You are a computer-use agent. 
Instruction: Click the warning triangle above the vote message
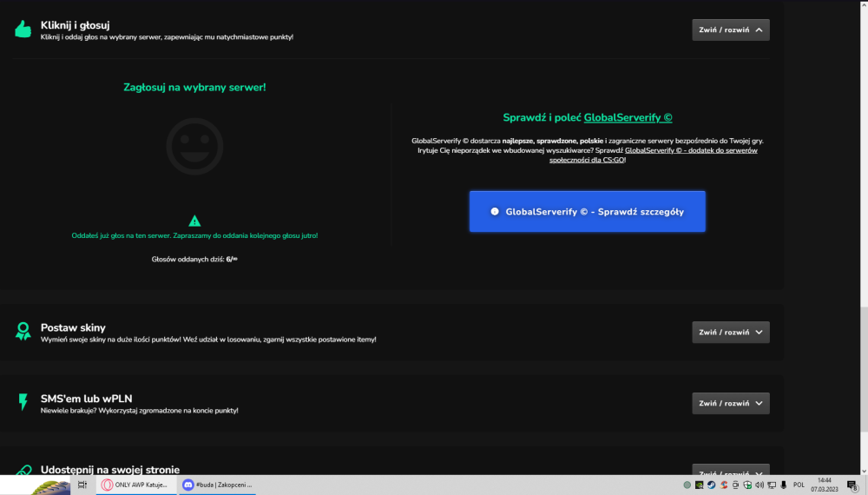click(x=194, y=221)
